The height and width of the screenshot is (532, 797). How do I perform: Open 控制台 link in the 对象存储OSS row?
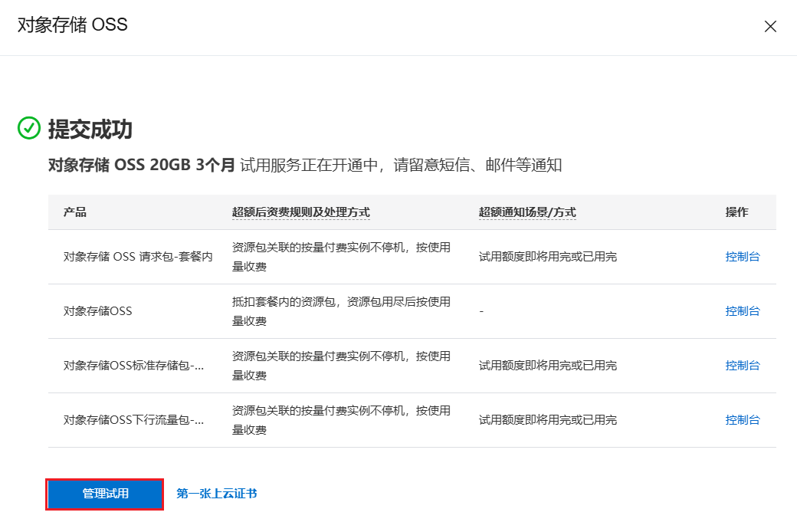742,311
